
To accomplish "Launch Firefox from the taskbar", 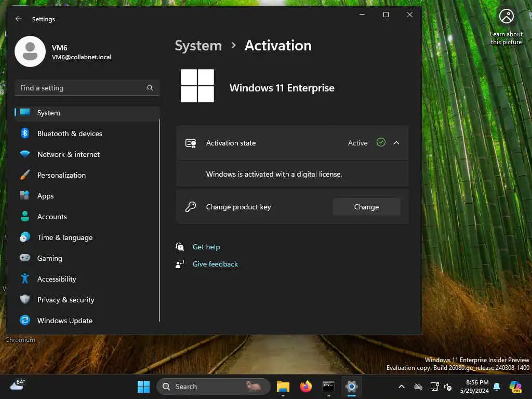I will pyautogui.click(x=305, y=387).
